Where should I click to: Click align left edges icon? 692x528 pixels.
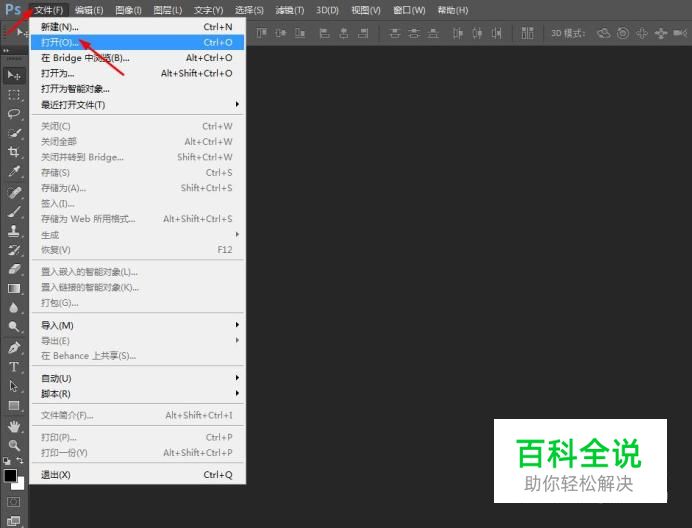(324, 33)
